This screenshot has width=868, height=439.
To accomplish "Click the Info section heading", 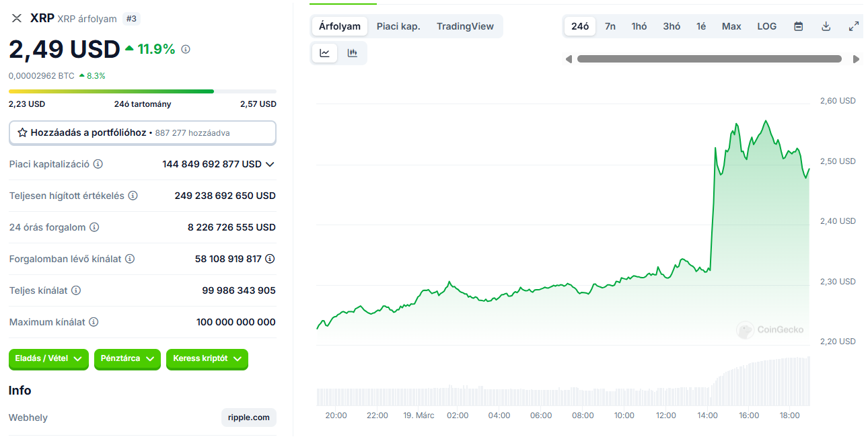I will (x=20, y=391).
